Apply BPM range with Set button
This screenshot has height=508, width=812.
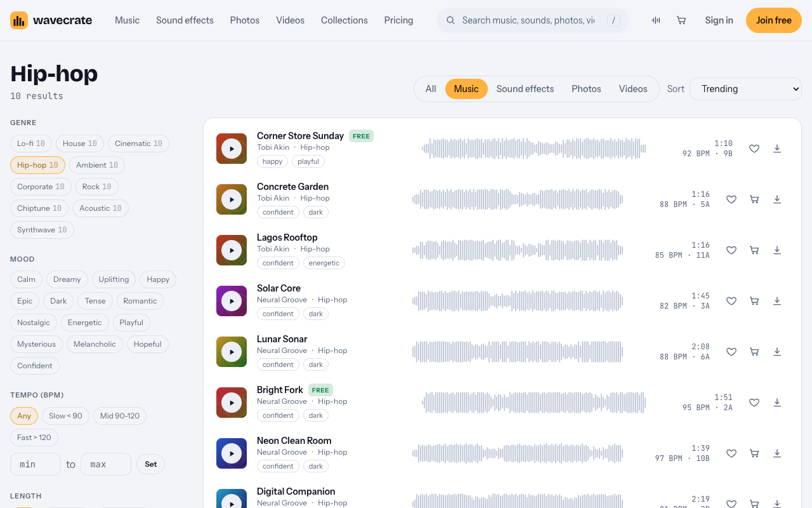coord(151,464)
